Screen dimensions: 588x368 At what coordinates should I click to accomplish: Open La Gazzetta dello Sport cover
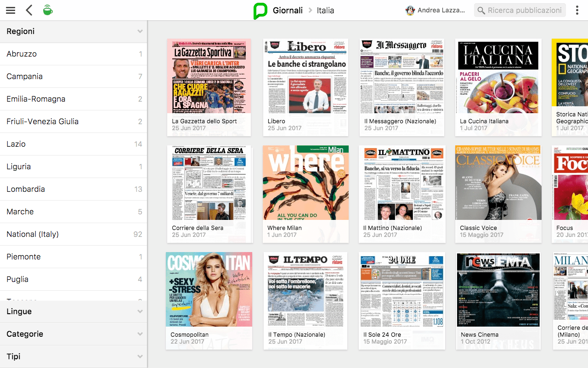click(209, 76)
